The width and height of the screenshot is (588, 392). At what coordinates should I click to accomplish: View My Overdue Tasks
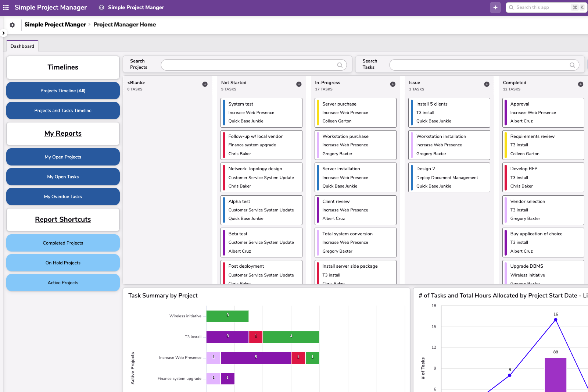tap(62, 196)
